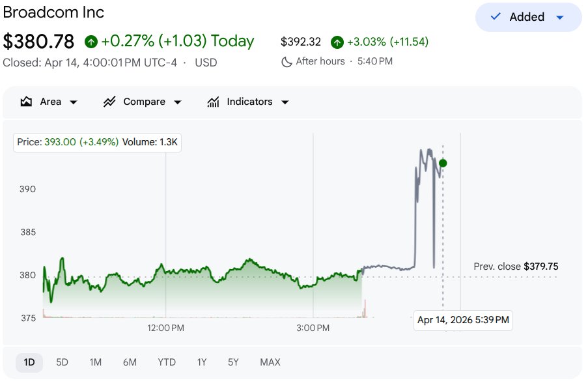Viewport: 588px width, 389px height.
Task: Show the 1Y time range
Action: [202, 362]
